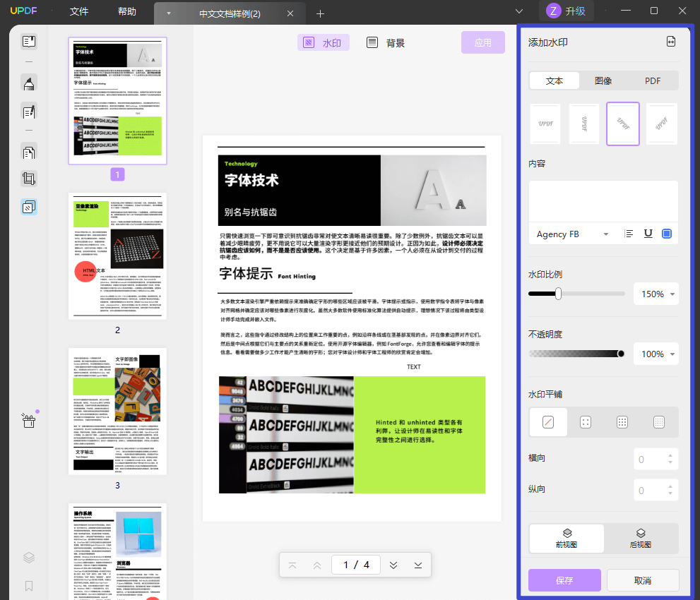
Task: Choose the front view layer option
Action: (x=566, y=538)
